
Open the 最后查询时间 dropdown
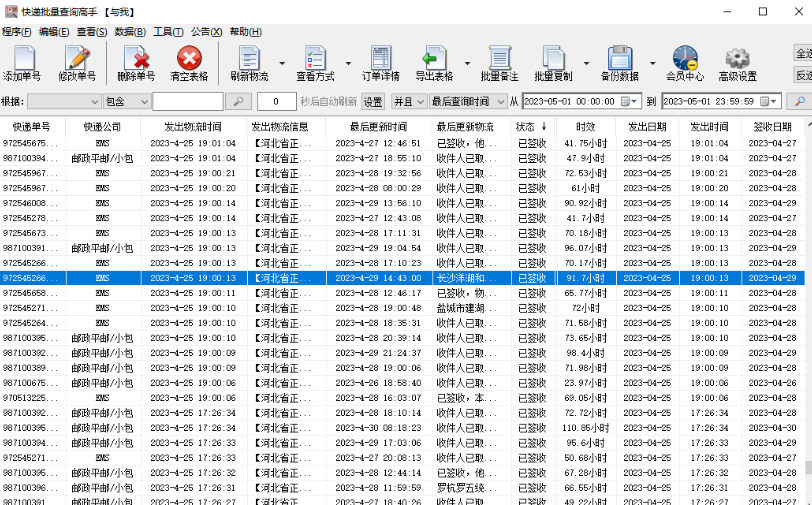point(468,102)
